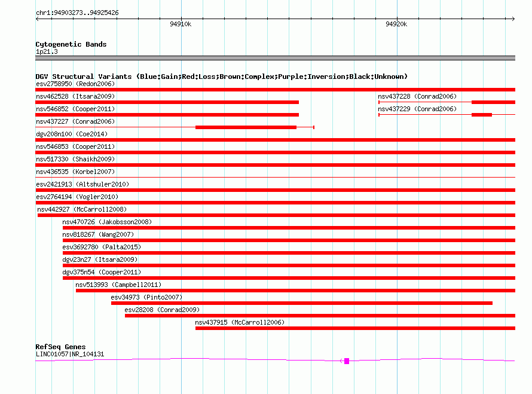The width and height of the screenshot is (532, 394).
Task: Open esv3692780 (Palta2015) label
Action: (x=102, y=247)
